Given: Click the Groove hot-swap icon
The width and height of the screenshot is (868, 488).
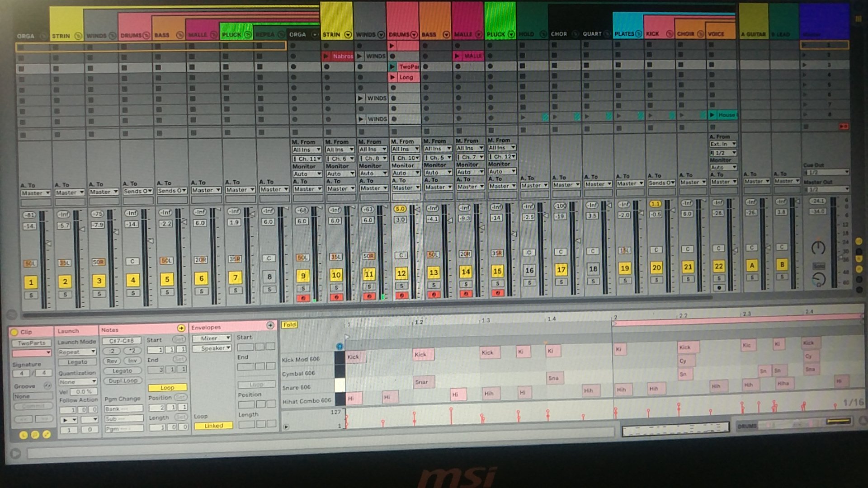Looking at the screenshot, I should point(47,386).
